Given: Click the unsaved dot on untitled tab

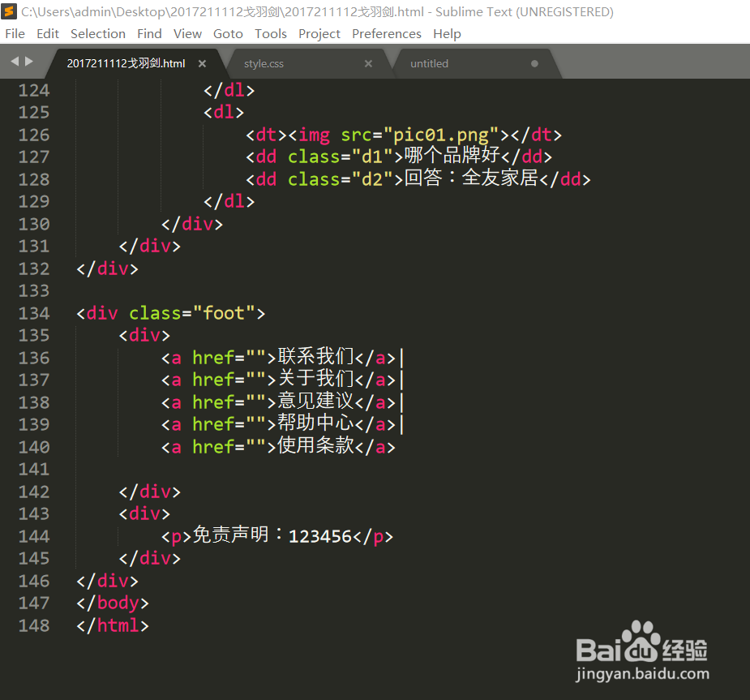Looking at the screenshot, I should pyautogui.click(x=535, y=63).
